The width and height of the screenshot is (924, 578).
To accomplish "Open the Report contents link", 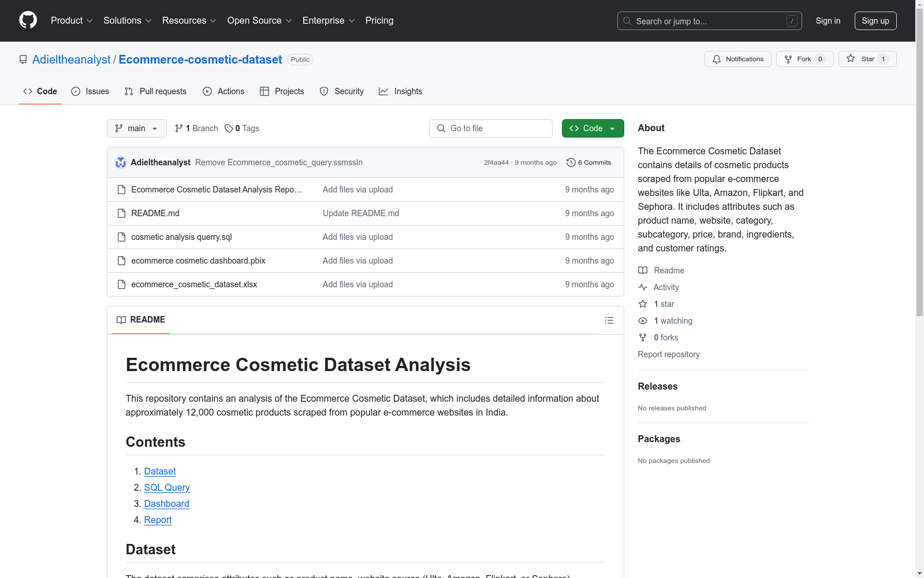I will coord(158,520).
